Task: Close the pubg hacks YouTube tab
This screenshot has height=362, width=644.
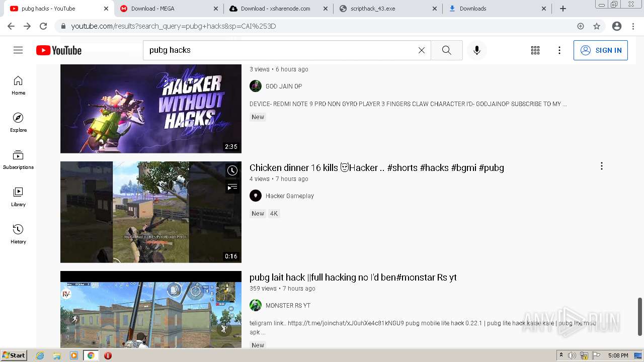Action: pyautogui.click(x=106, y=9)
